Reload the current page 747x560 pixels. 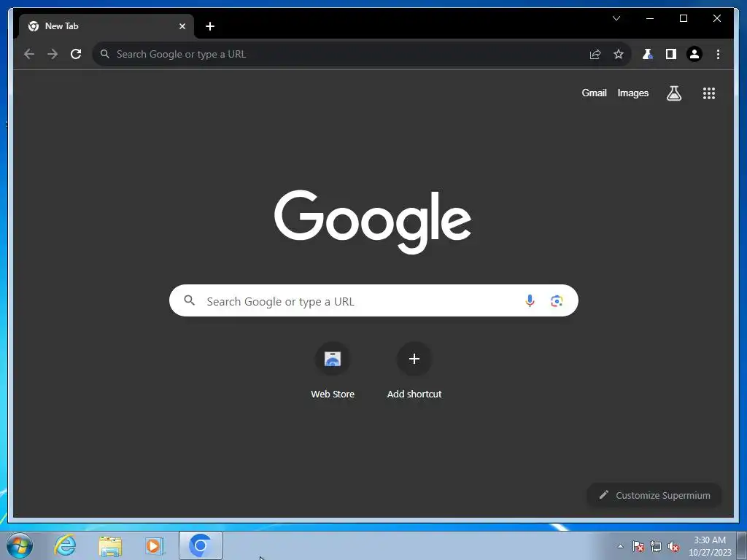pyautogui.click(x=76, y=54)
